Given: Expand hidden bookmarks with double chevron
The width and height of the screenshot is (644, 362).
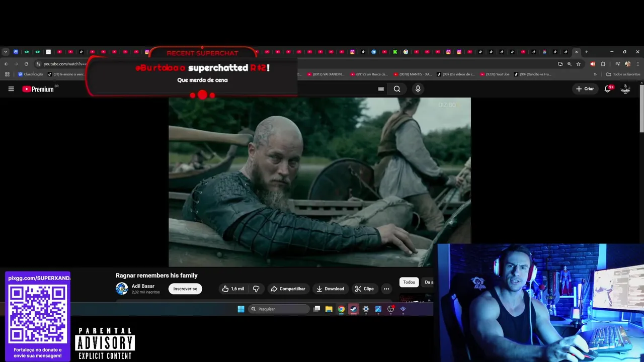Looking at the screenshot, I should click(595, 74).
